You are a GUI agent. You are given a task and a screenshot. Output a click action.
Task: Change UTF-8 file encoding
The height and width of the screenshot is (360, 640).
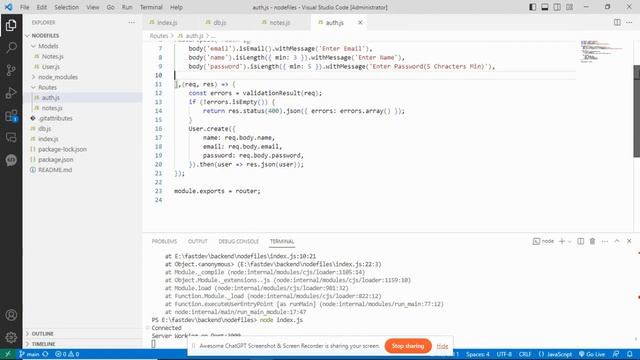[504, 354]
